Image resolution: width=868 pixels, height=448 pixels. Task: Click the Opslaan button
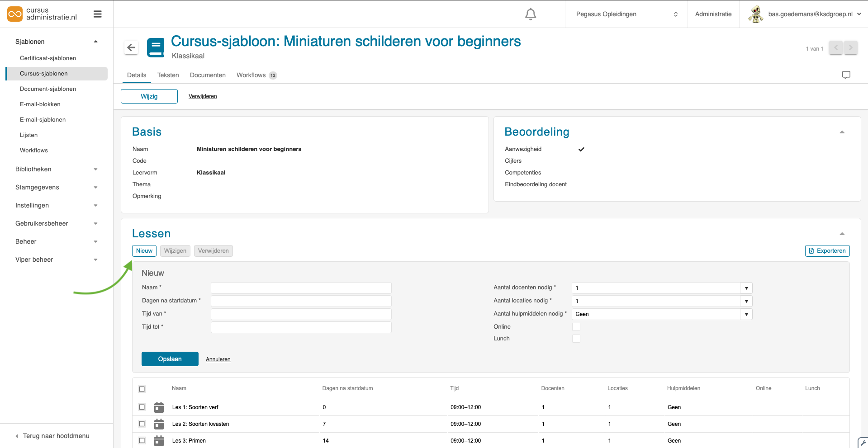pos(170,359)
